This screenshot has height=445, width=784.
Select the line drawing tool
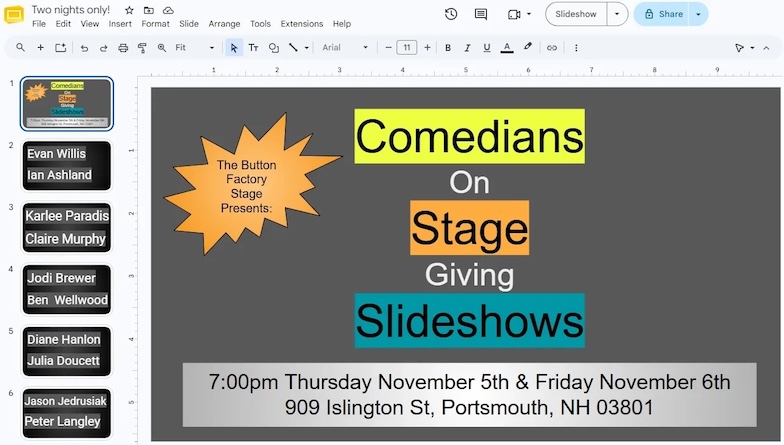294,48
